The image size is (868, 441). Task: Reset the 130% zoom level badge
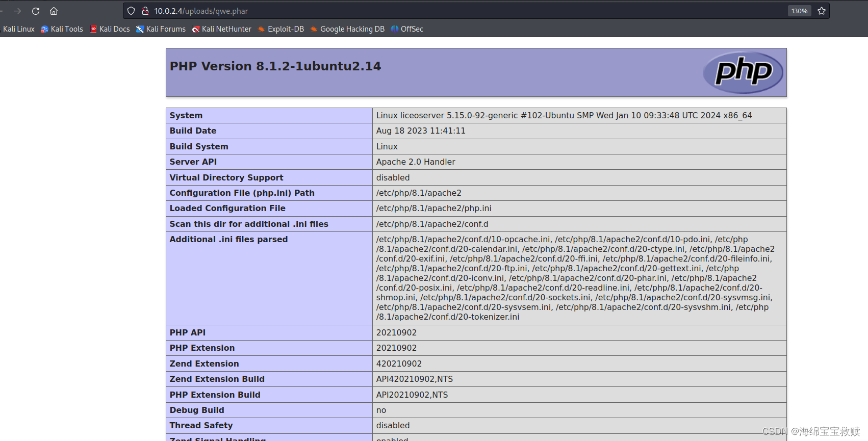coord(799,11)
